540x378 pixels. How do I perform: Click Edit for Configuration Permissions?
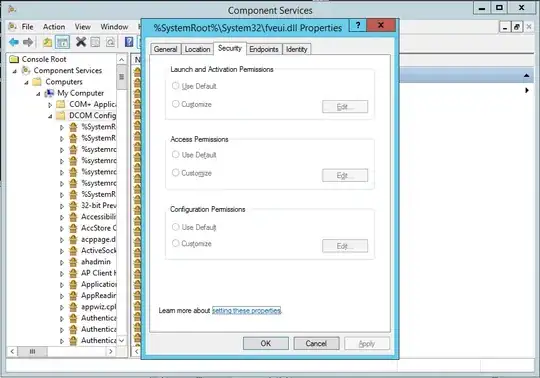tap(345, 246)
